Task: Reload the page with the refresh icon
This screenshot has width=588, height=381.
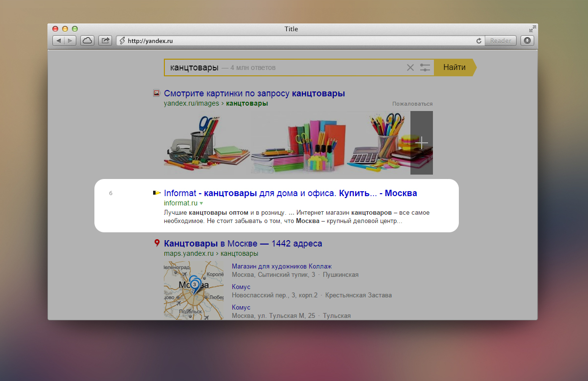Action: 479,41
